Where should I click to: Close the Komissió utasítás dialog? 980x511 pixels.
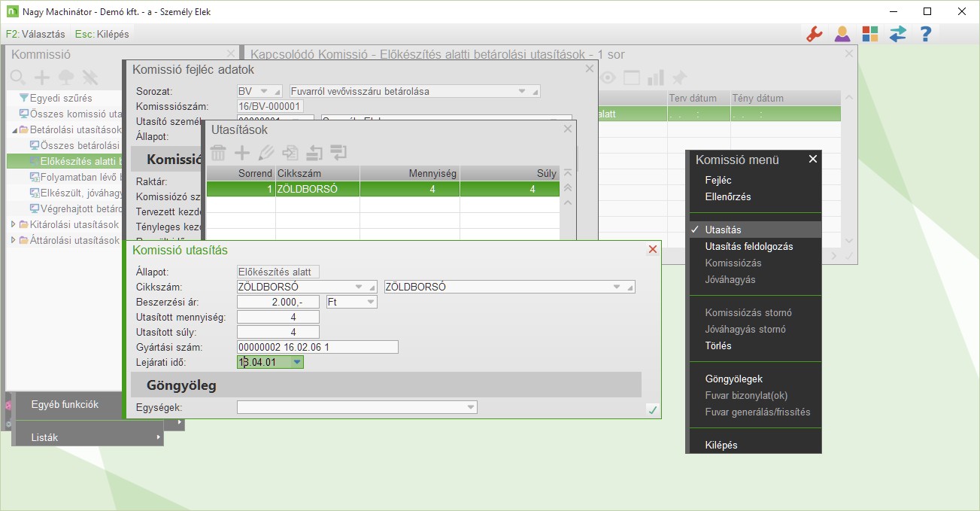click(x=653, y=250)
